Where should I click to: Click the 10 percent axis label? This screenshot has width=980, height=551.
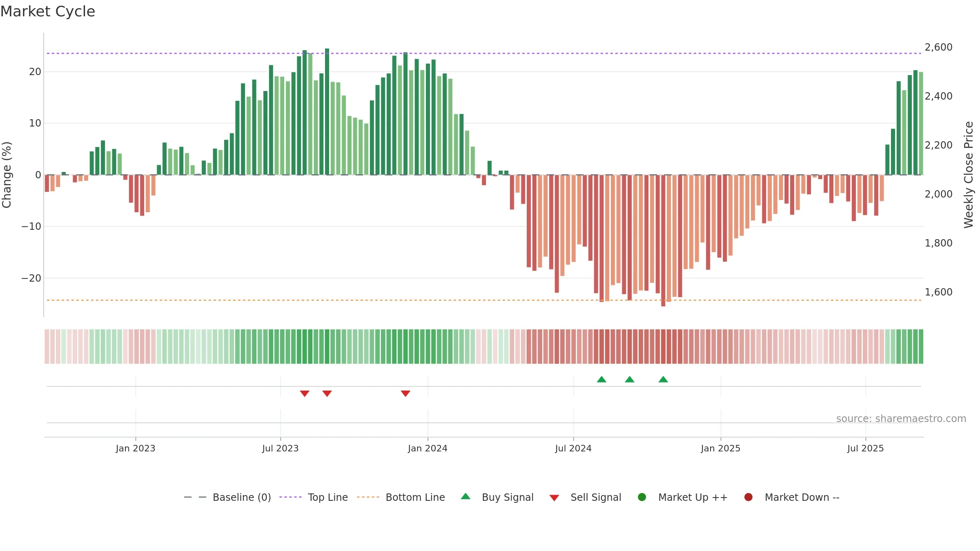tap(35, 123)
